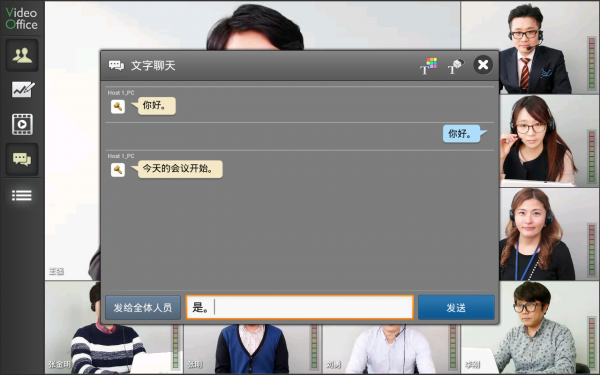The width and height of the screenshot is (600, 375).
Task: Open the whiteboard drawing sidebar icon
Action: click(22, 90)
